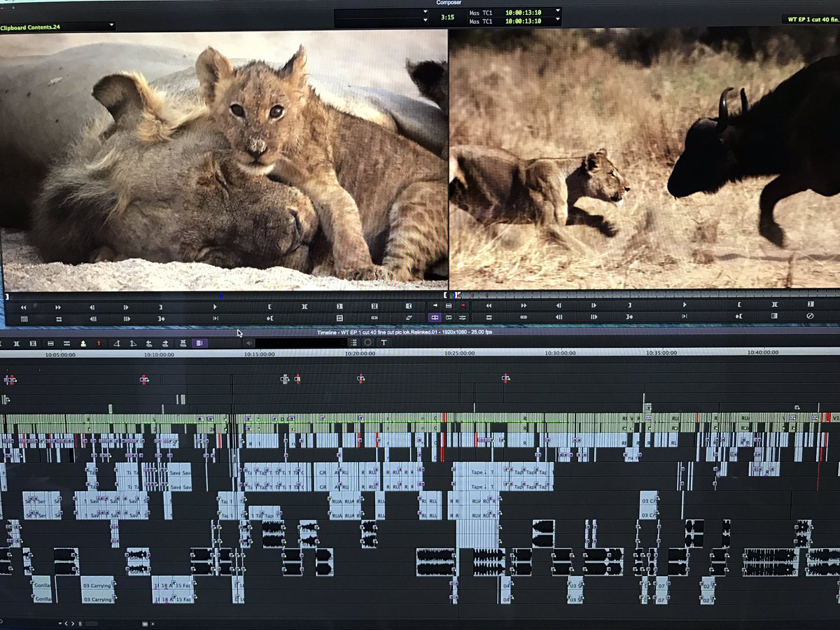Open the Clipboard Contents.24 clip name menu

pyautogui.click(x=57, y=26)
